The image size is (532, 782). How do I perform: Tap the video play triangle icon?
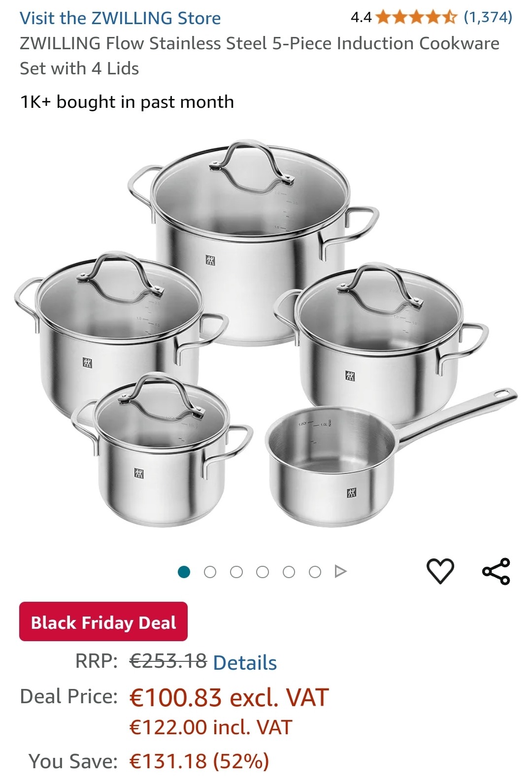340,572
